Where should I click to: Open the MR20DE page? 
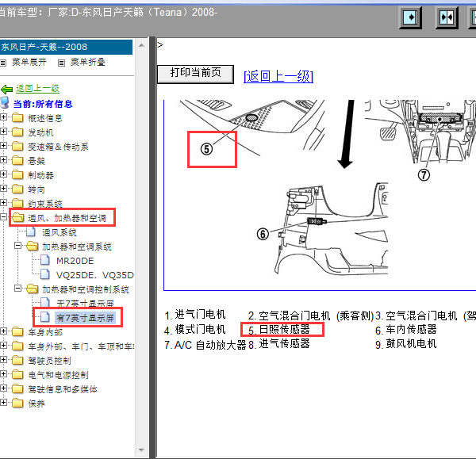point(75,261)
